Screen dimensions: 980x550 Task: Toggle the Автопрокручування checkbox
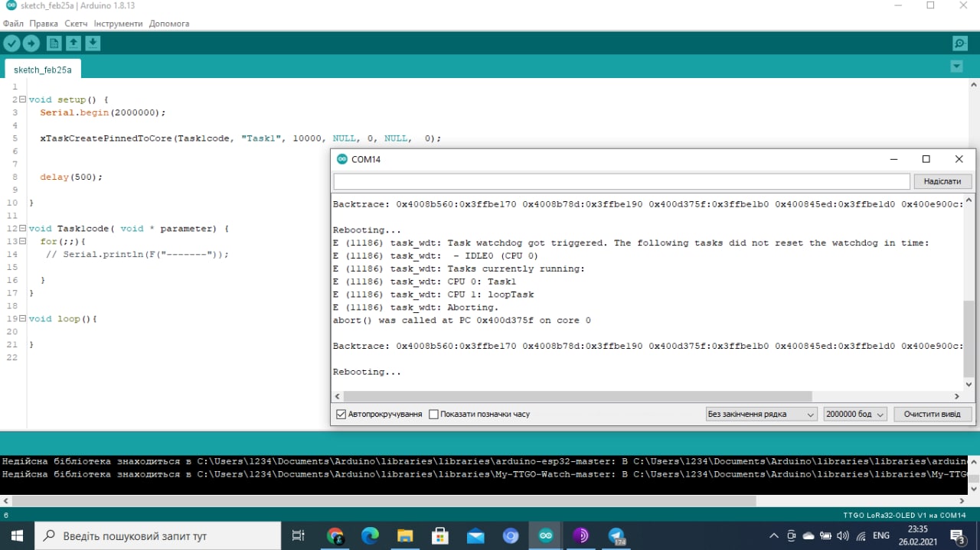point(341,414)
